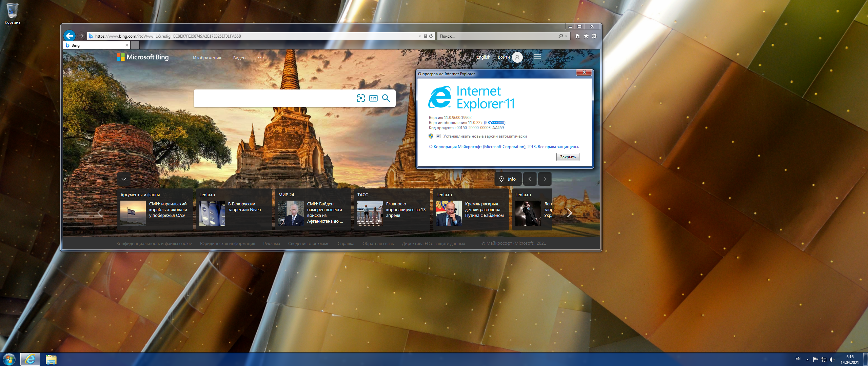Click network tray icon
This screenshot has width=868, height=366.
tap(824, 359)
